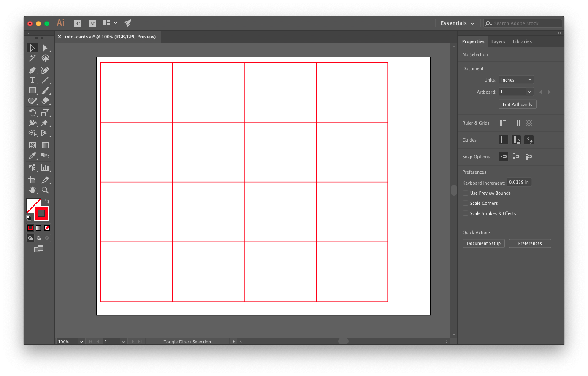The height and width of the screenshot is (376, 588).
Task: Expand status bar info arrow
Action: click(233, 341)
